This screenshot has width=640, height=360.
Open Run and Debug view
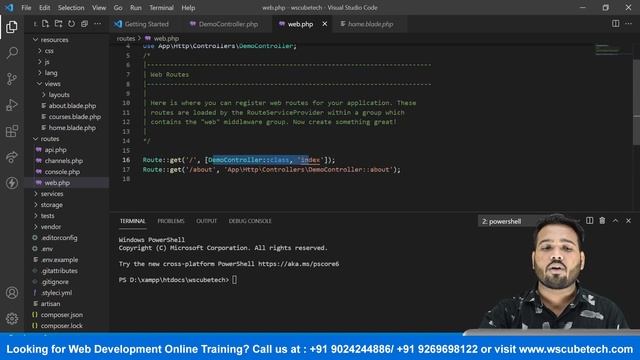12,105
